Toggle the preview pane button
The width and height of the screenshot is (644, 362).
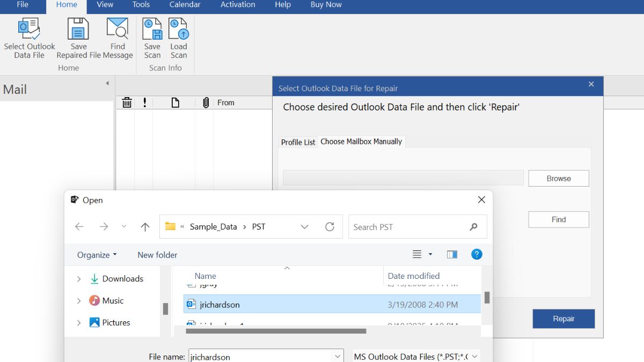click(x=452, y=255)
